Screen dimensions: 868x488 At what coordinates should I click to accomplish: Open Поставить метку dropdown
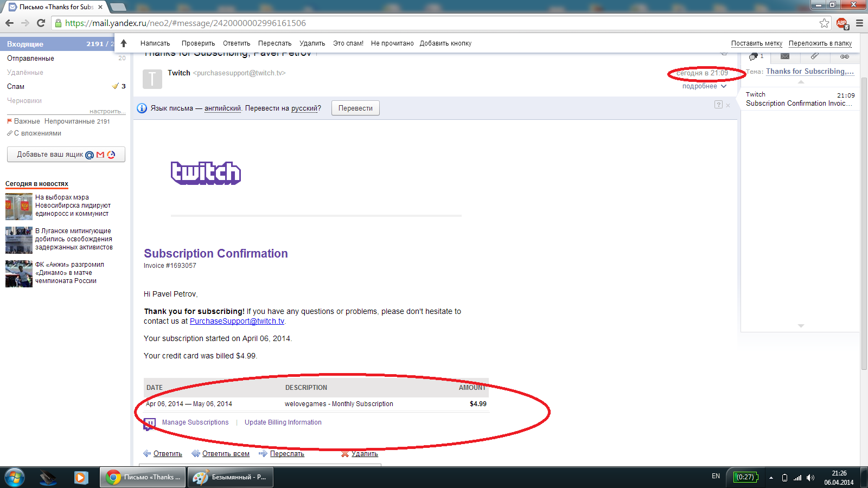click(756, 43)
